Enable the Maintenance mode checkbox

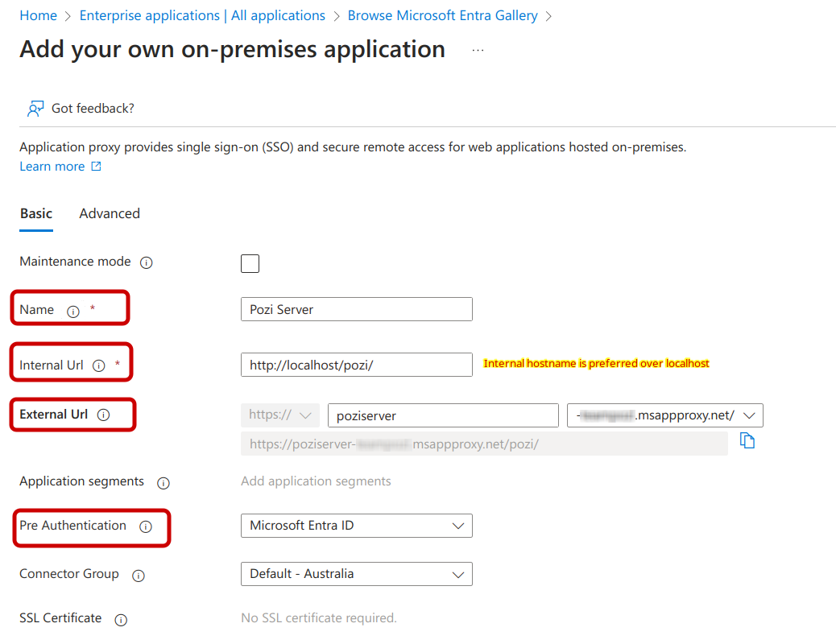250,263
